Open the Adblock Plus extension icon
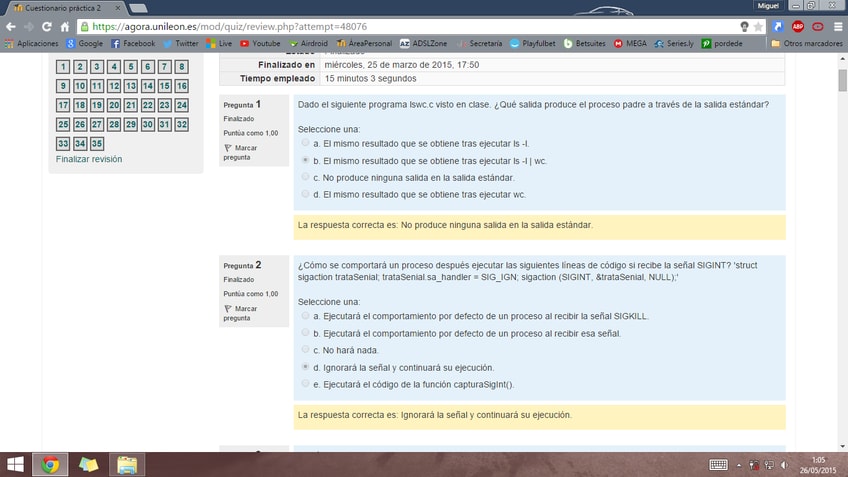848x477 pixels. [x=798, y=26]
